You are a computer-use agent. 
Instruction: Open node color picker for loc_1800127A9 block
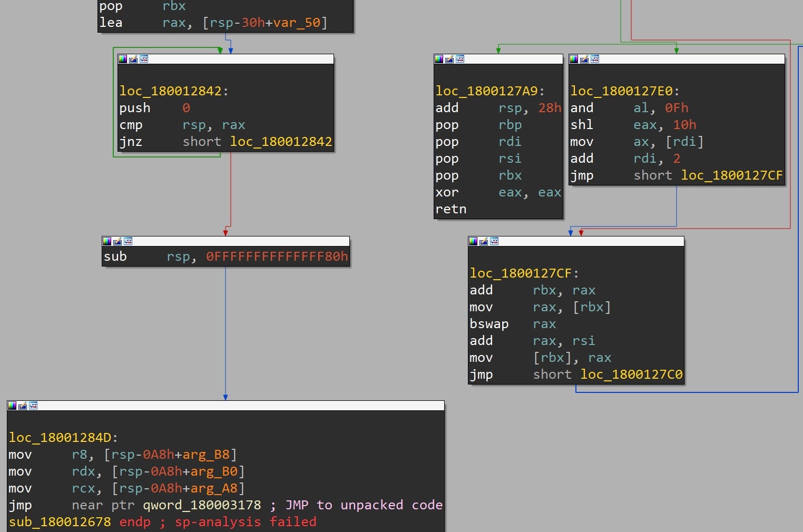(x=439, y=59)
